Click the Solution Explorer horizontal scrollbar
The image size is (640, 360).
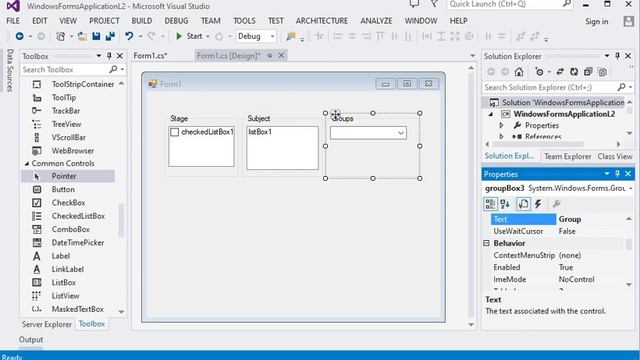[x=538, y=144]
